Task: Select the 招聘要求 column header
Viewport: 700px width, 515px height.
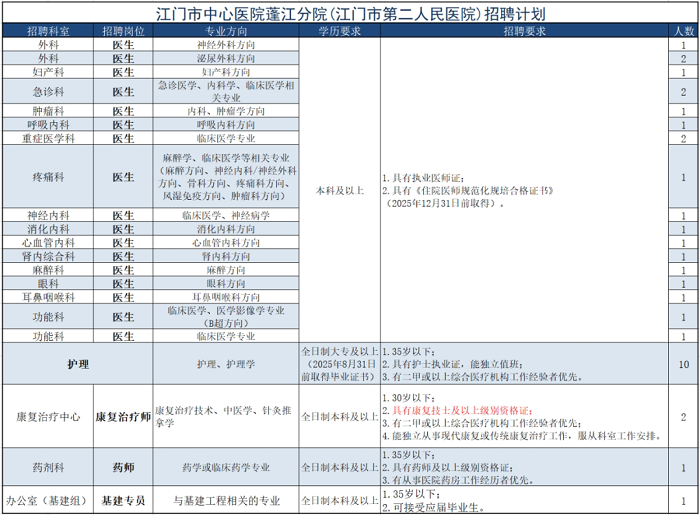Action: click(525, 31)
